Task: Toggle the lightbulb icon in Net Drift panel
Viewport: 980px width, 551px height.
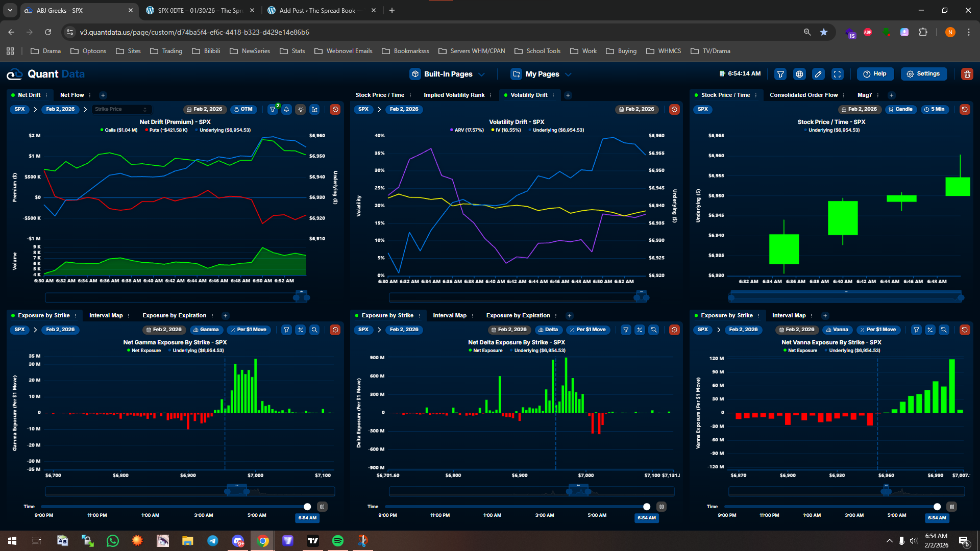Action: pos(301,109)
